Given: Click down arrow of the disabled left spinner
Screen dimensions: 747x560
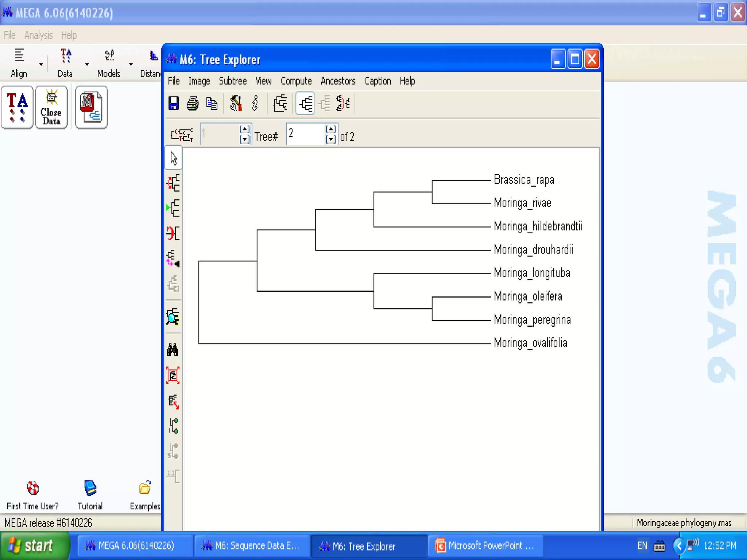Looking at the screenshot, I should (x=244, y=139).
